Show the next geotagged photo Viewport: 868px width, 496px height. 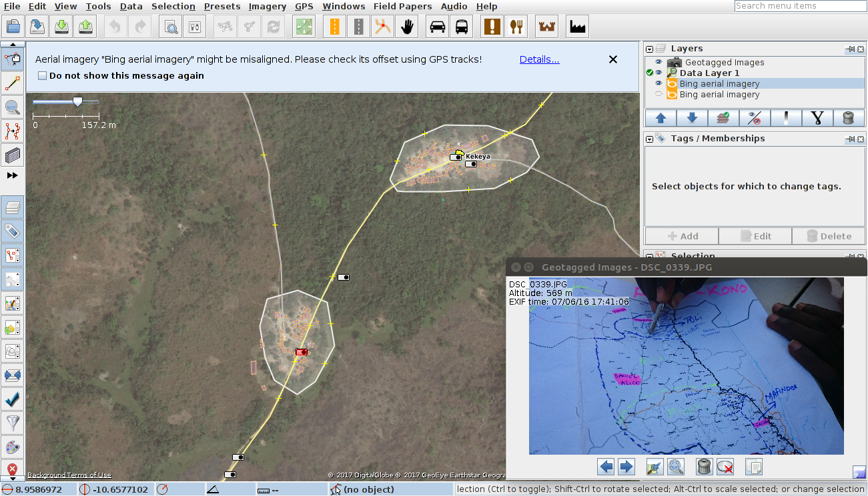(x=626, y=467)
